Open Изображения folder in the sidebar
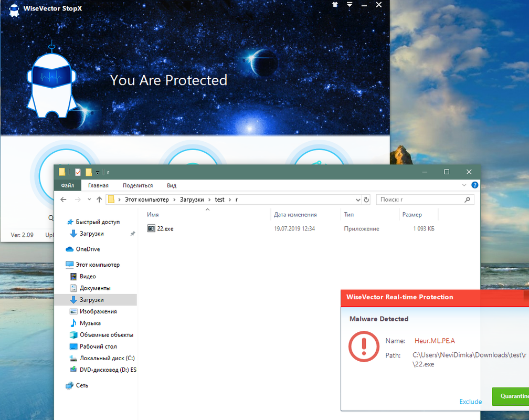Viewport: 529px width, 420px height. coord(98,312)
